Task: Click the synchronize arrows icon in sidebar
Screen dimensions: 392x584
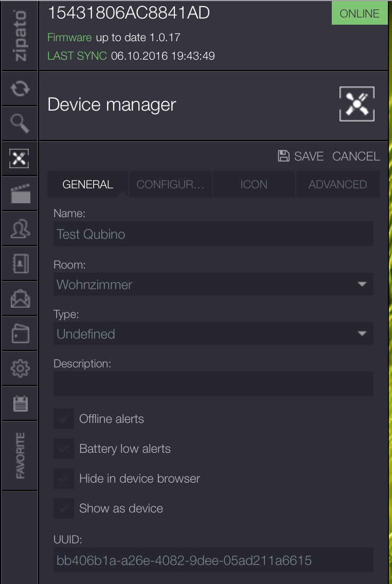Action: coord(20,89)
